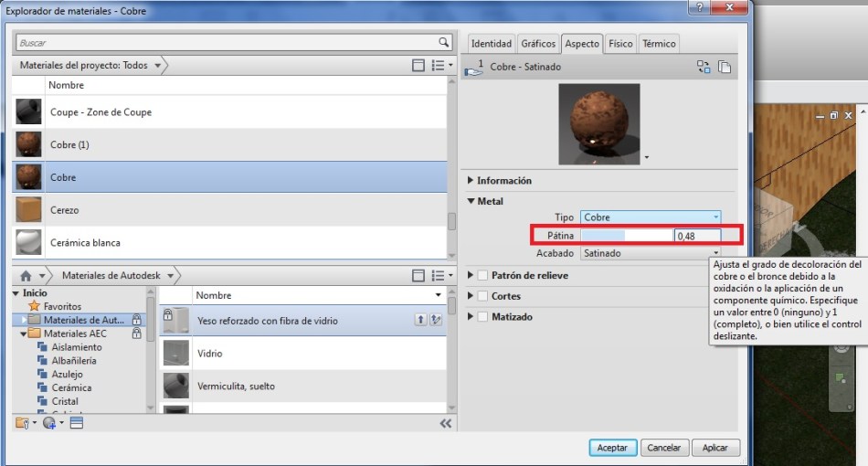Click the create new material icon

click(x=49, y=423)
